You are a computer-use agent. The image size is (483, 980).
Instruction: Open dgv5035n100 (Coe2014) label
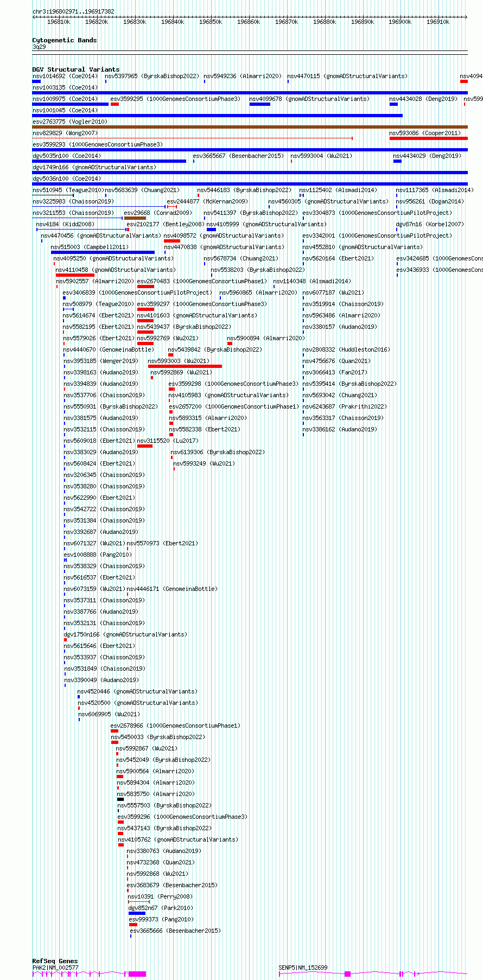tap(67, 156)
